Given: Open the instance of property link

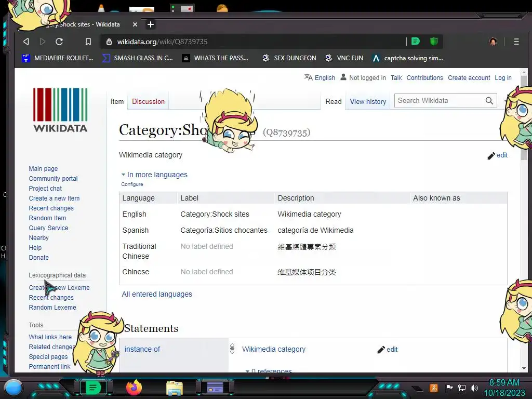Looking at the screenshot, I should tap(142, 349).
